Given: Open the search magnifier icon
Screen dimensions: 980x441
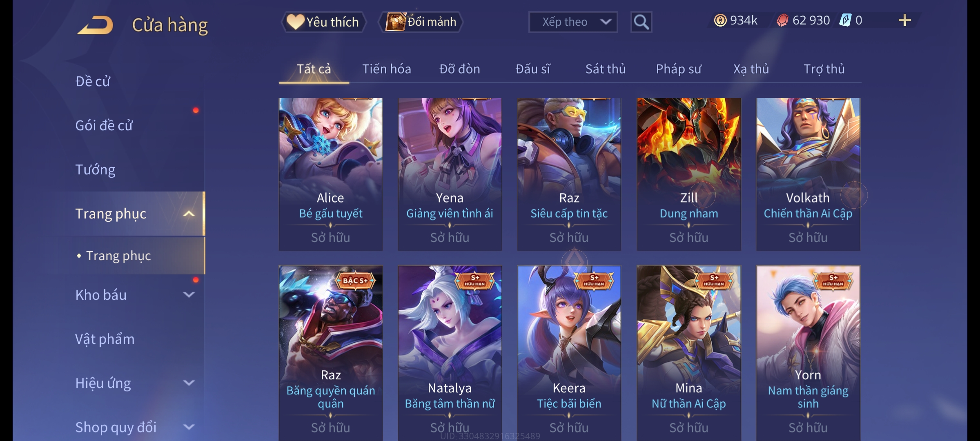Looking at the screenshot, I should coord(641,22).
